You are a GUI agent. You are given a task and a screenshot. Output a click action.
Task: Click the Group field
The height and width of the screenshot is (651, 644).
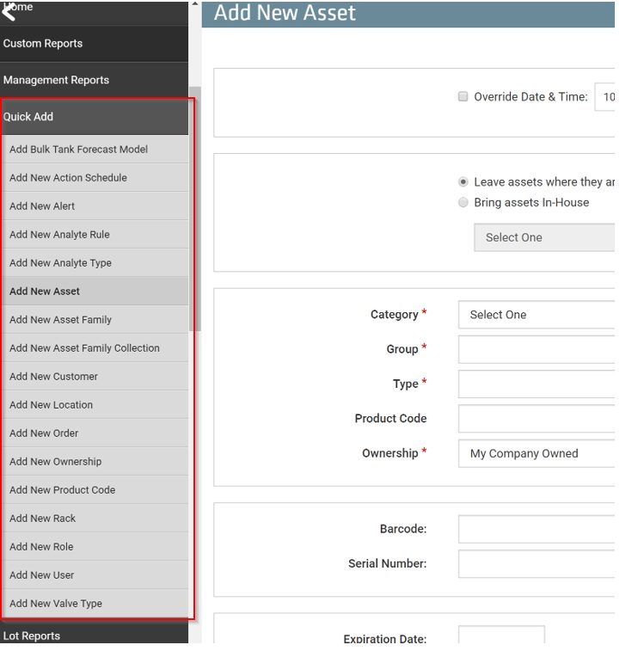click(536, 349)
